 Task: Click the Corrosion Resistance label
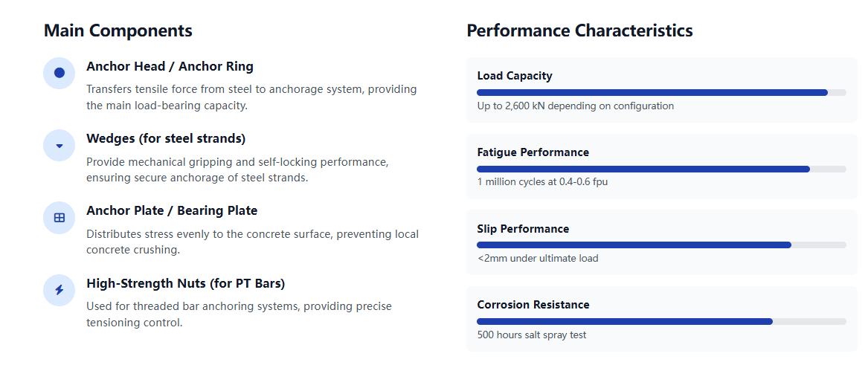[x=533, y=305]
